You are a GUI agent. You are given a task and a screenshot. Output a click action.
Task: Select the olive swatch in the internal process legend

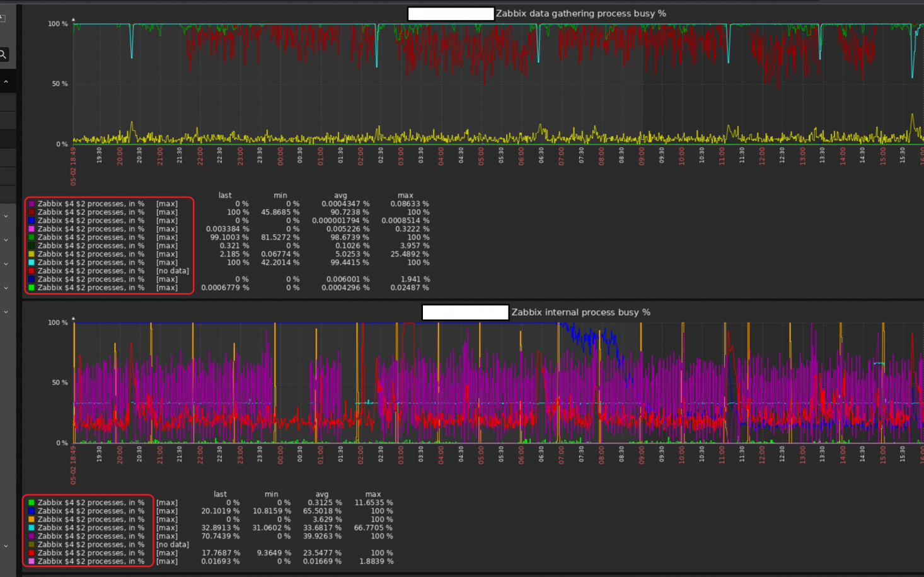click(x=32, y=545)
